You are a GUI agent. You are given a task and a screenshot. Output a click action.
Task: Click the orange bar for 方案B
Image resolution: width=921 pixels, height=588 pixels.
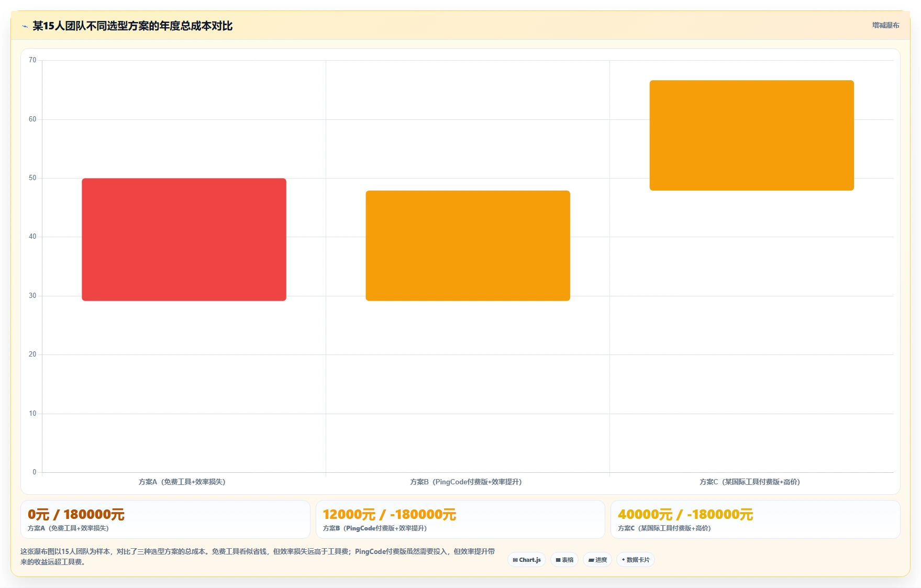[468, 246]
